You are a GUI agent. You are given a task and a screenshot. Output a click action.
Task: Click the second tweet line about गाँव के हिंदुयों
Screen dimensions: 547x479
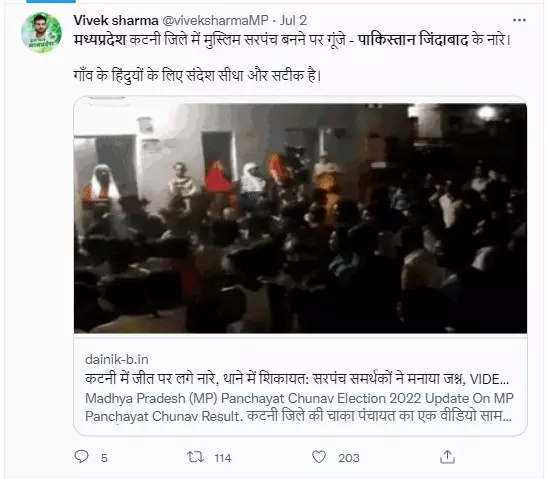[197, 75]
